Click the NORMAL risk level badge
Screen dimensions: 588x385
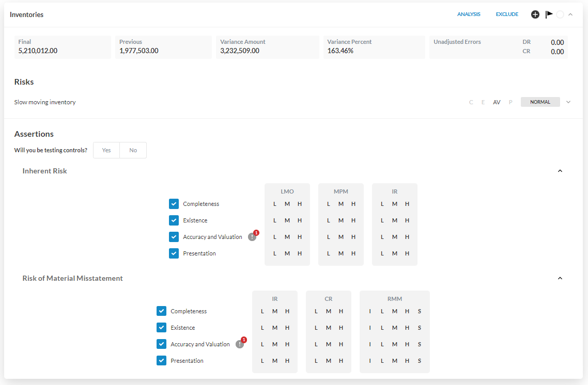pyautogui.click(x=540, y=102)
